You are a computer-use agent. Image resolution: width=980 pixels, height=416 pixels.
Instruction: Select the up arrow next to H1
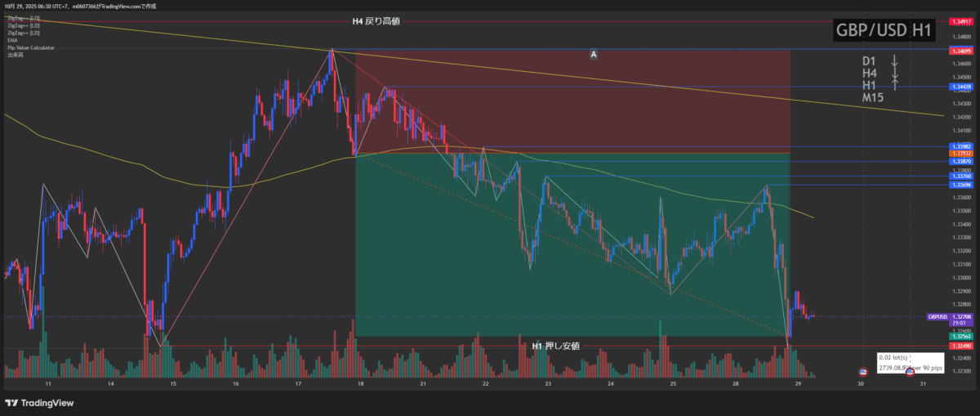click(x=894, y=85)
